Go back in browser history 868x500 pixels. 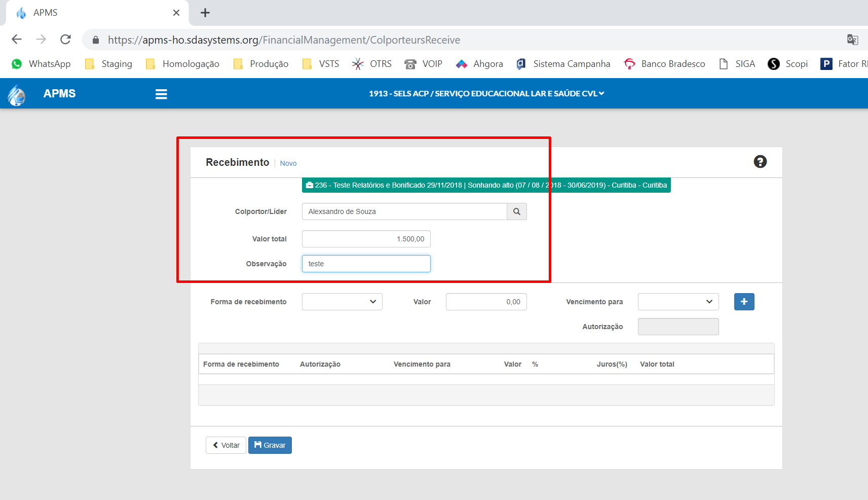pyautogui.click(x=17, y=40)
